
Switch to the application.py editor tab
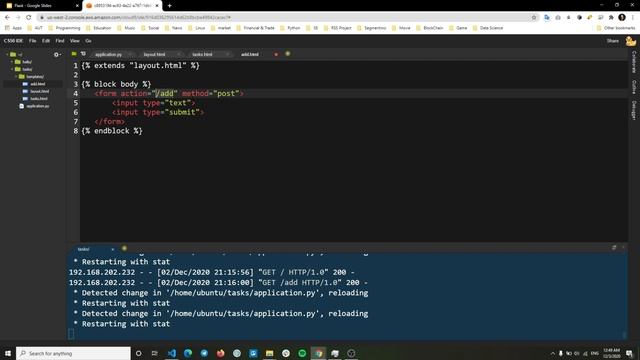click(109, 54)
